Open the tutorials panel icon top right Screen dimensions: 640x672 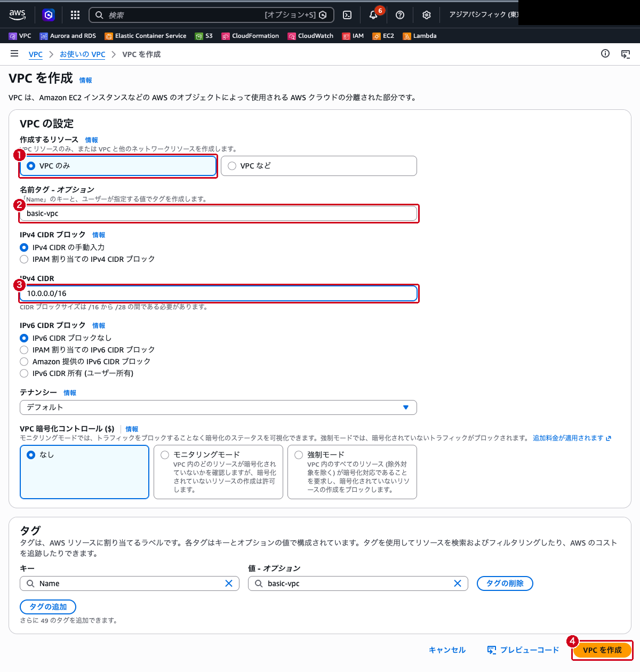click(x=626, y=54)
